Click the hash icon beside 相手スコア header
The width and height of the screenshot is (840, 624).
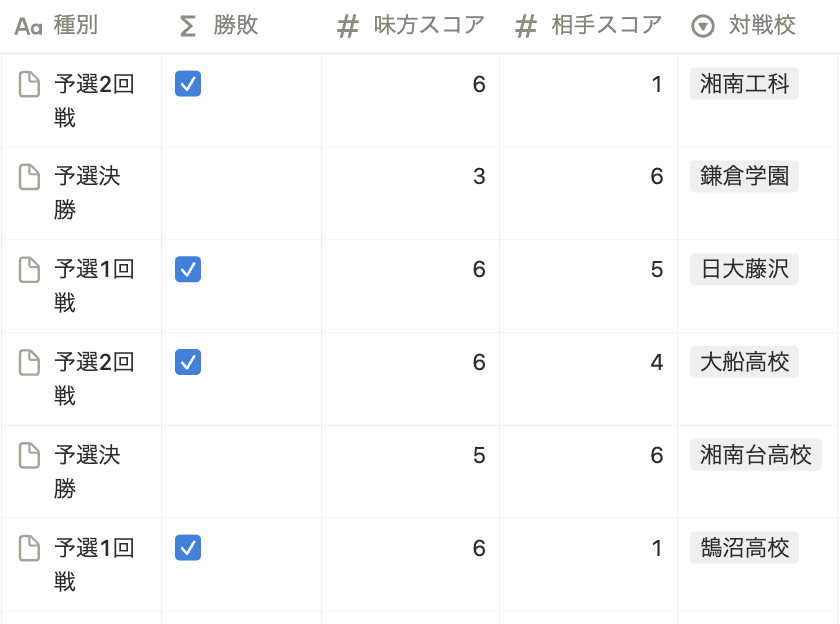click(525, 26)
